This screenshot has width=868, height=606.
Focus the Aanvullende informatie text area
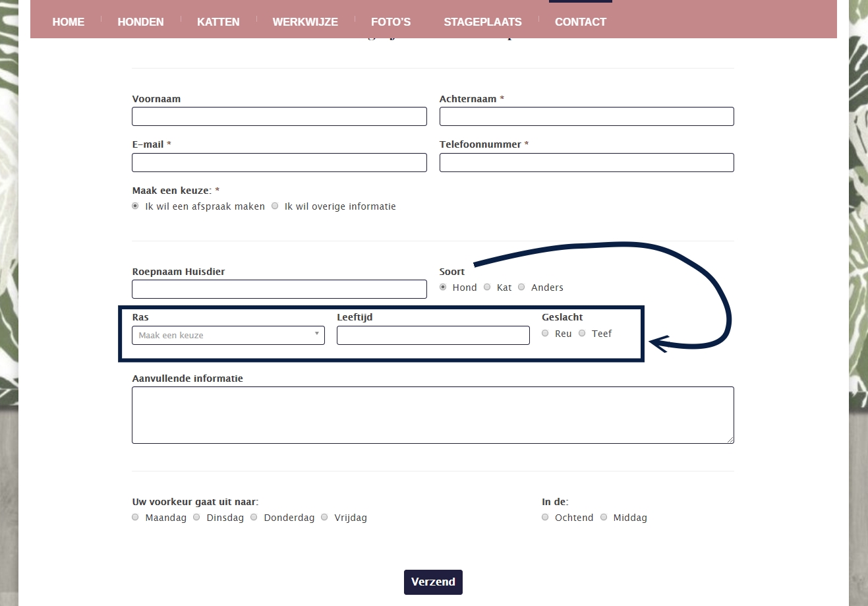point(432,415)
